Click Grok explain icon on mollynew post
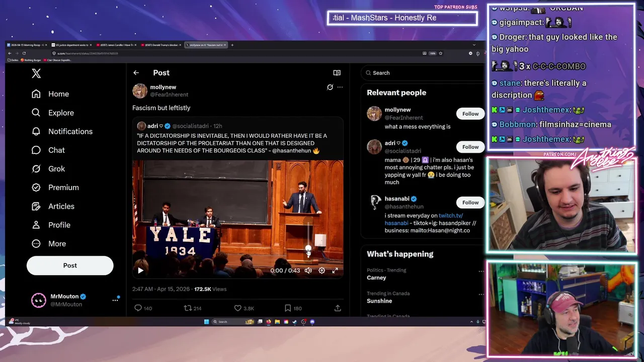Viewport: 644px width, 362px height. click(330, 87)
